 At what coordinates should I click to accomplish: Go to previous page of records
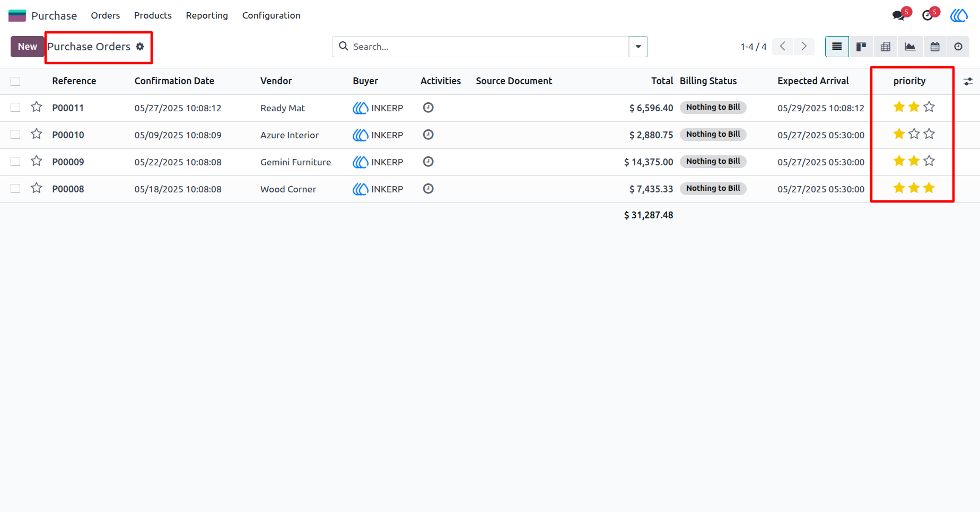tap(783, 47)
